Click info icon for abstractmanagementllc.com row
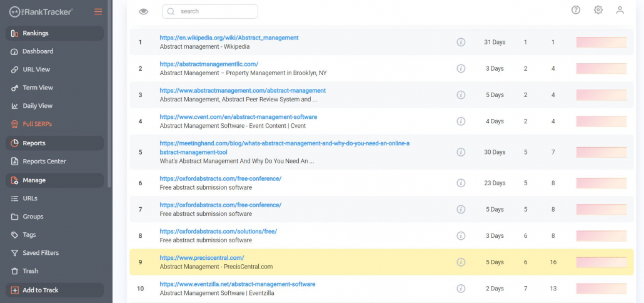Viewport: 644px width, 303px height. click(x=461, y=69)
